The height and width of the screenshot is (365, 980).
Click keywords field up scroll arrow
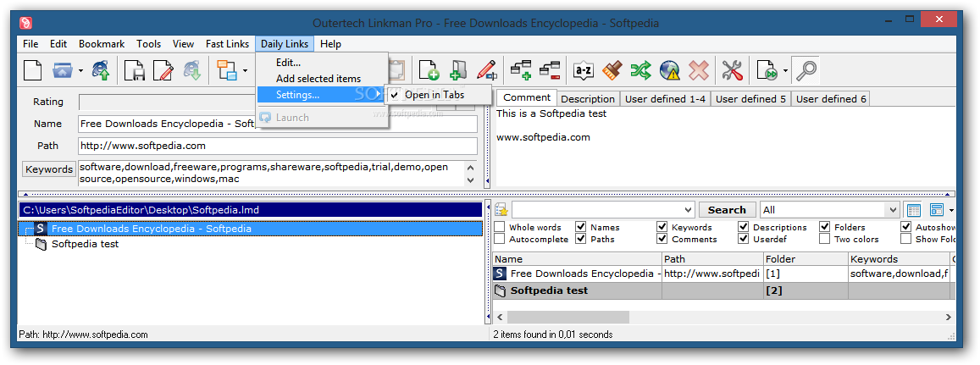471,168
